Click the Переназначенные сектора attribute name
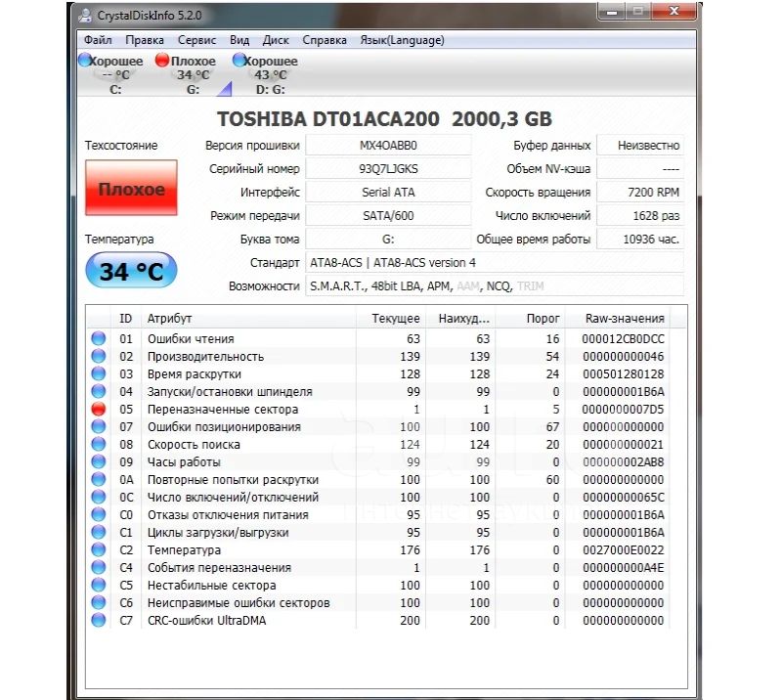Screen dimensions: 782x700 [223, 409]
